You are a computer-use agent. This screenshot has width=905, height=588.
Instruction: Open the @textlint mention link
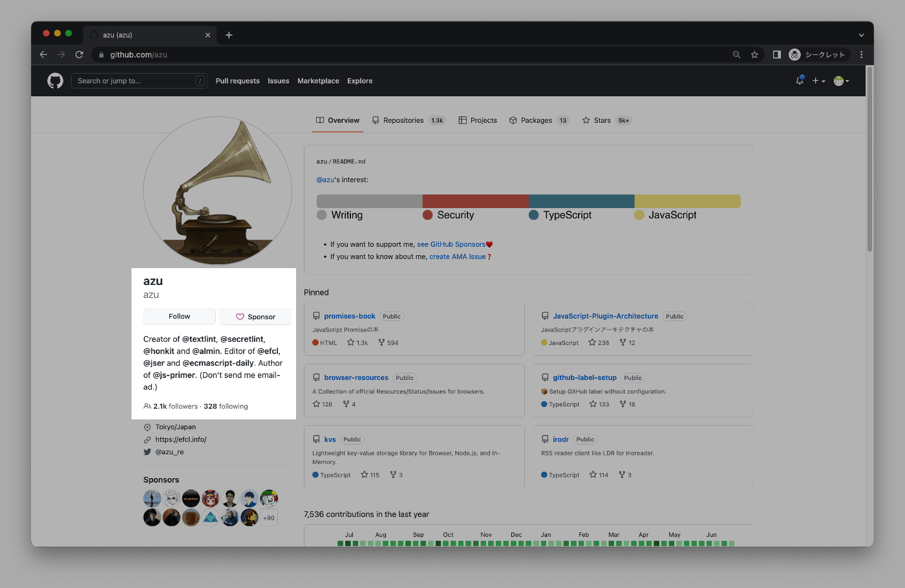pyautogui.click(x=199, y=339)
